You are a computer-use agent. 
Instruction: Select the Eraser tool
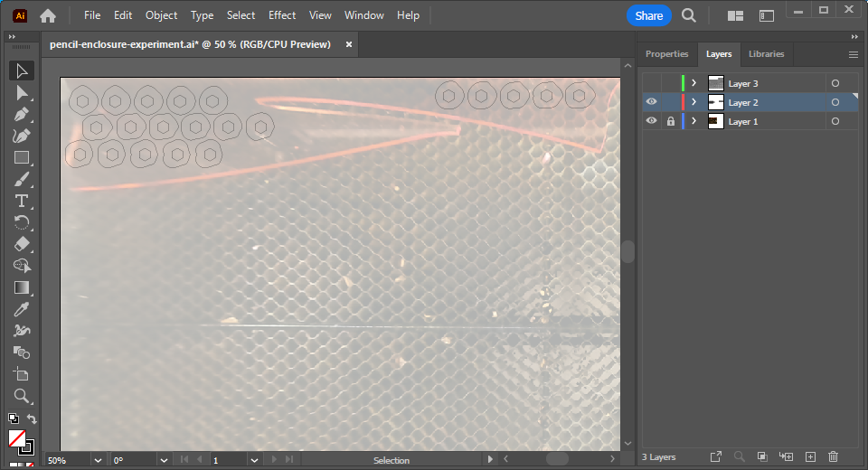22,244
